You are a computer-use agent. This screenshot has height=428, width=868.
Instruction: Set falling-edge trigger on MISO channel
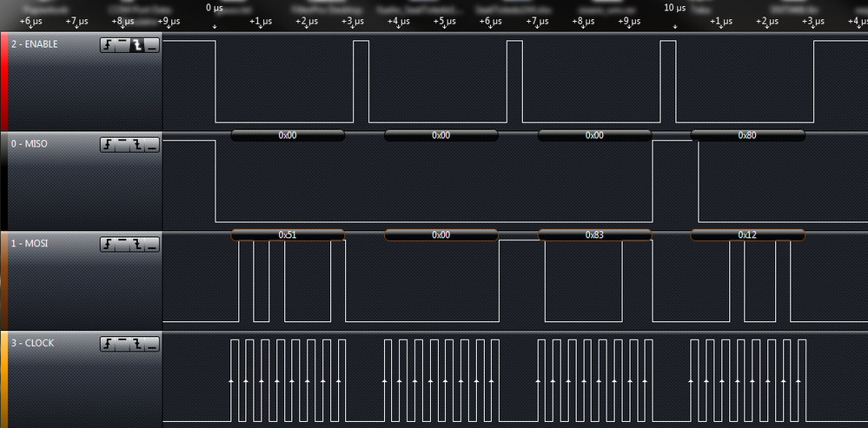[137, 145]
